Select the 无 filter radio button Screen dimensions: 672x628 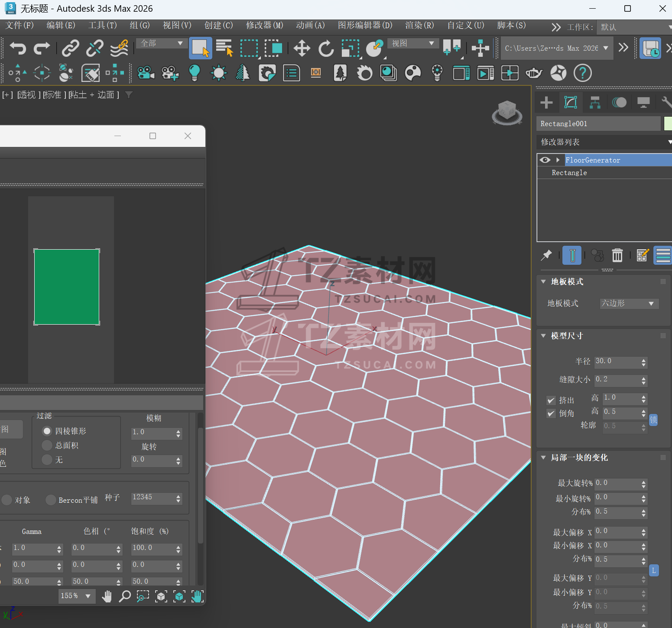pos(47,459)
